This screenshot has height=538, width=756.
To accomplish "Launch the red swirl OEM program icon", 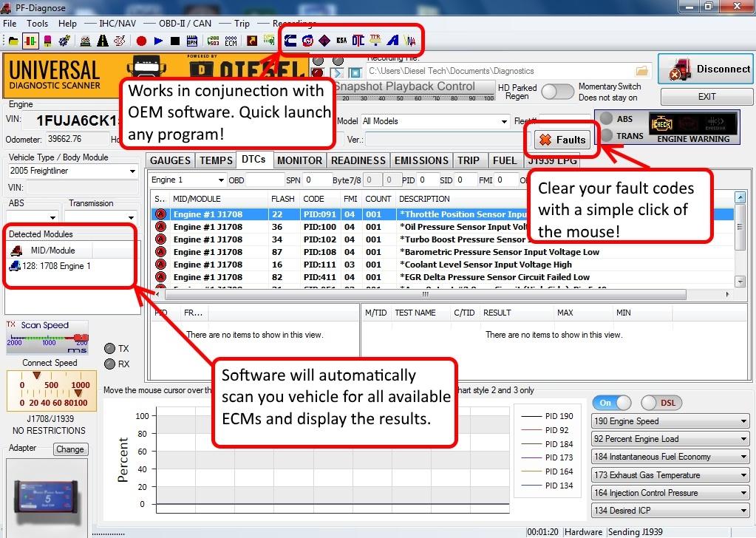I will (307, 41).
